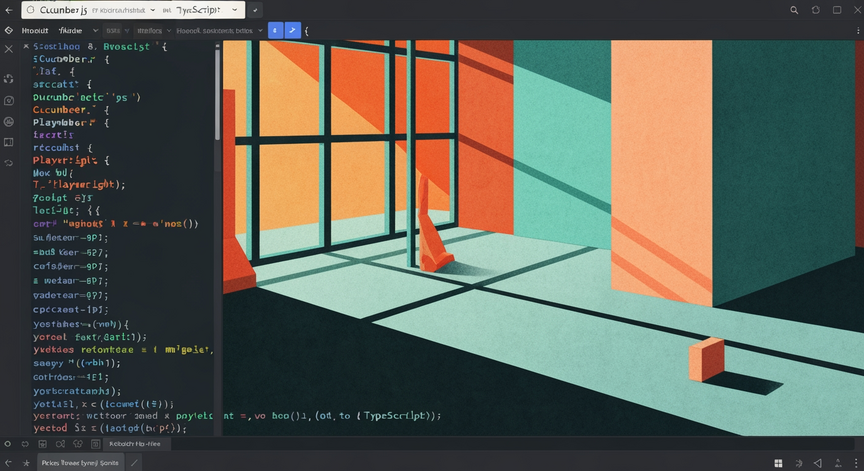Click the panel layout icon in left sidebar
Screen dimensions: 864x471
click(x=9, y=142)
